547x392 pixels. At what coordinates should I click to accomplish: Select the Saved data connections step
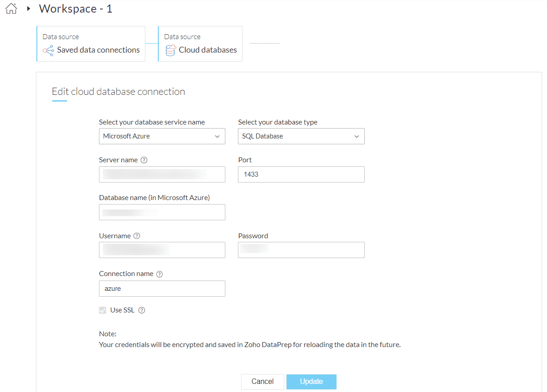[x=91, y=44]
